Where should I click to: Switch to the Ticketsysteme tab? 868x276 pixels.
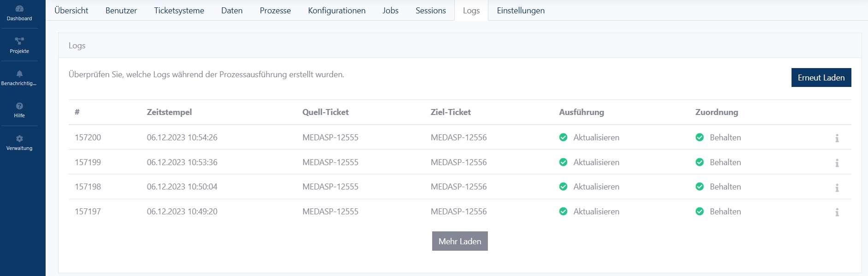pos(179,11)
